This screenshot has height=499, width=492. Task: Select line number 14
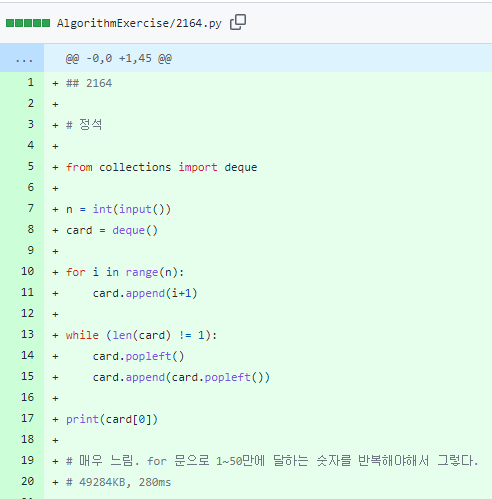[27, 356]
